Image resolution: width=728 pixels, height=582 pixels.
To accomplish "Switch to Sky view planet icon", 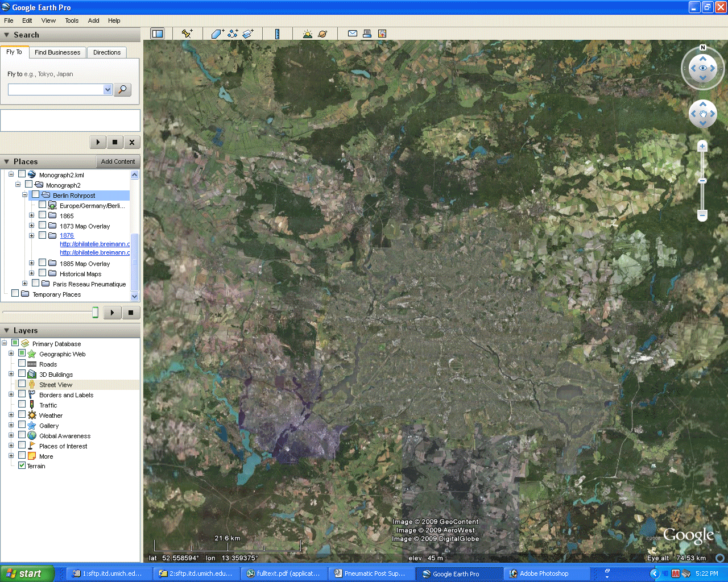I will 322,34.
